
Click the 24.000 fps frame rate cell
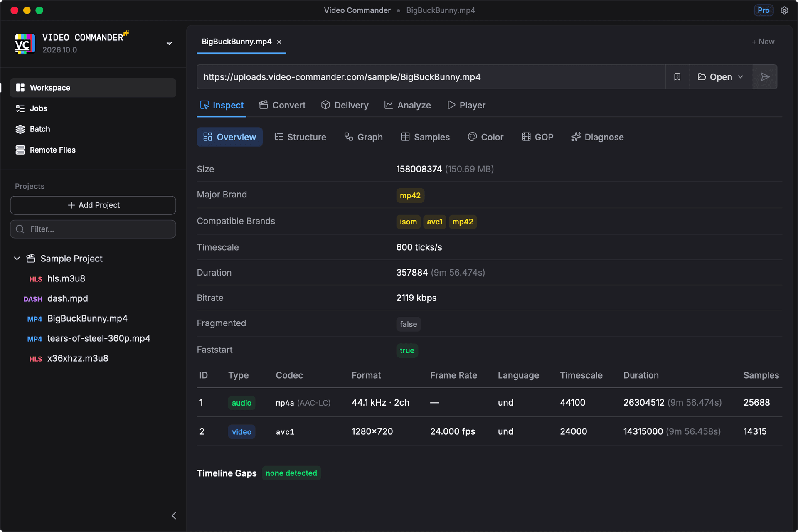point(453,431)
